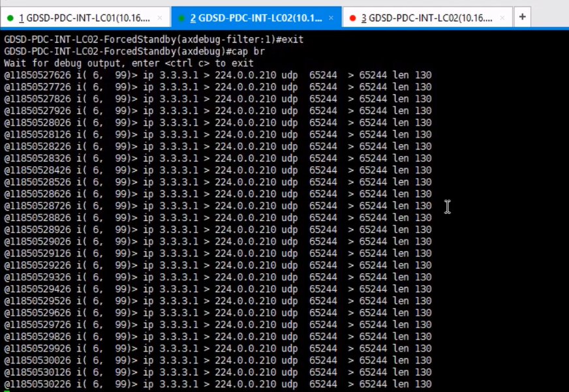The width and height of the screenshot is (569, 392).
Task: Click red disconnected status dot on tab 3
Action: point(352,18)
